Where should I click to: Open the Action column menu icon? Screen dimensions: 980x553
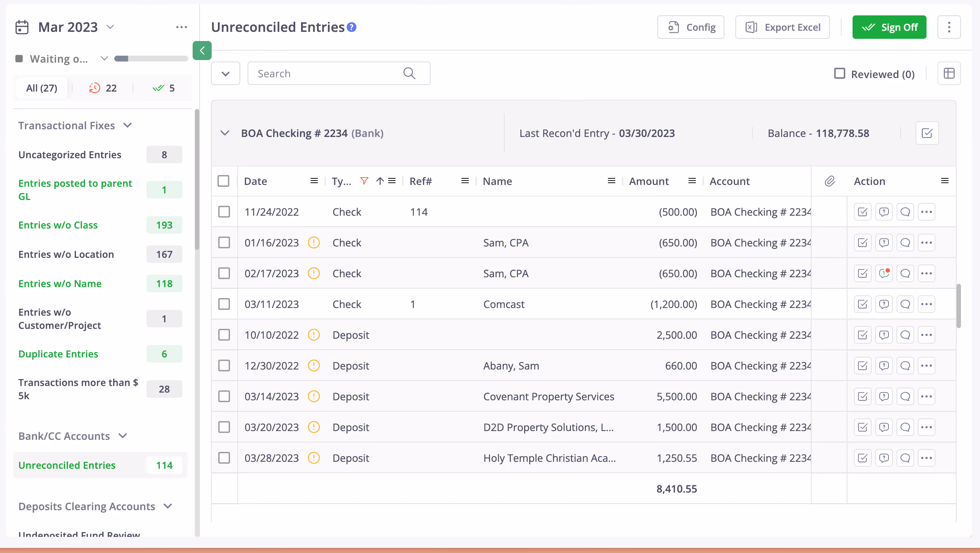click(944, 181)
